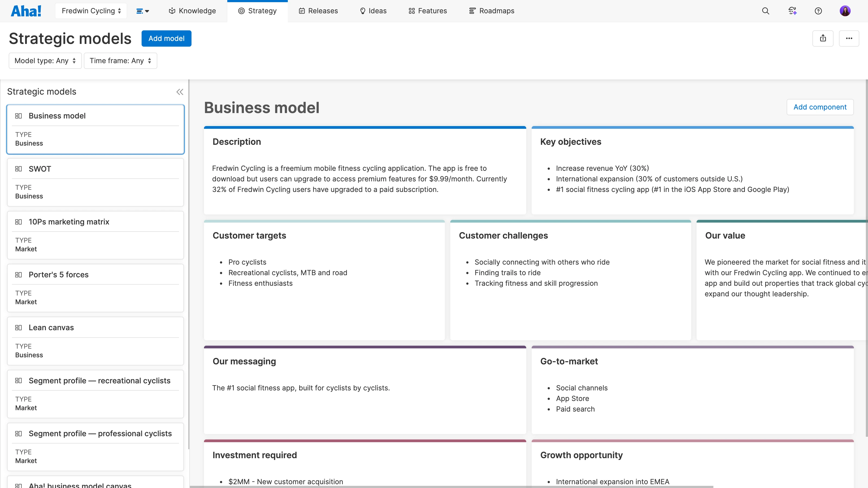Open the help question mark icon
Screen dimensions: 868x488
click(x=818, y=11)
